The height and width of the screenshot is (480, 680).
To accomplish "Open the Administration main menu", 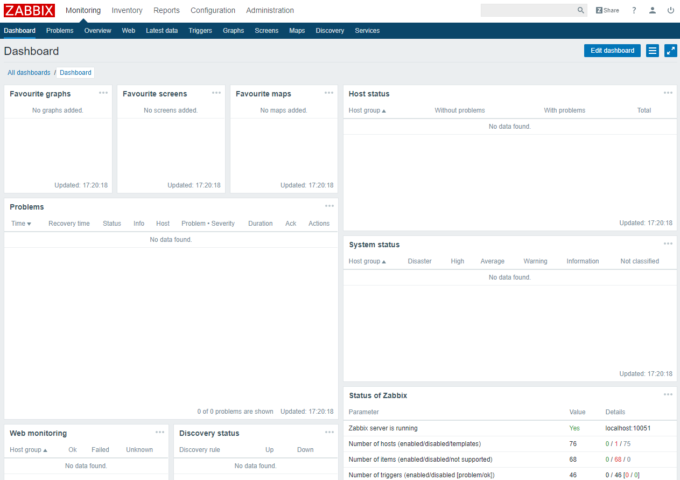I will (x=270, y=10).
